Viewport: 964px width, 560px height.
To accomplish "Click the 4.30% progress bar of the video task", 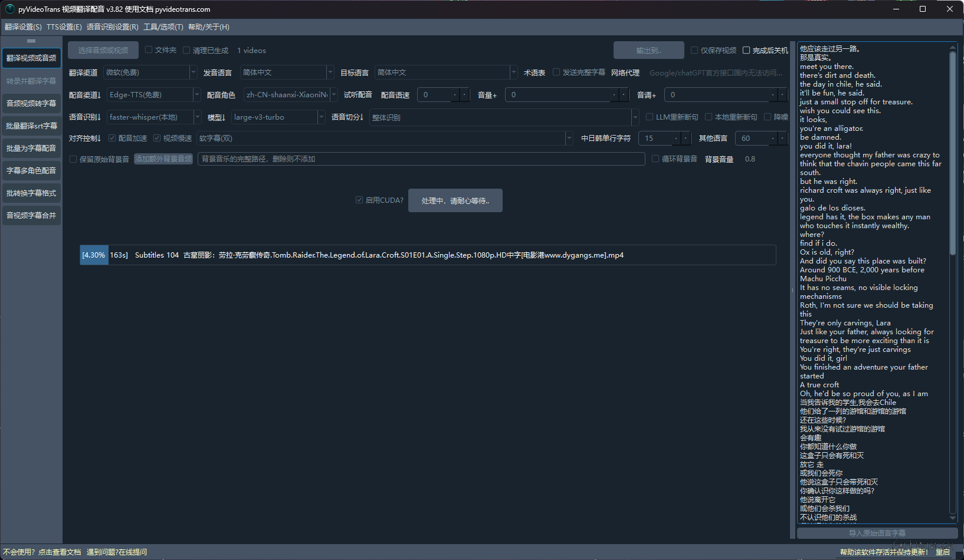I will tap(94, 255).
